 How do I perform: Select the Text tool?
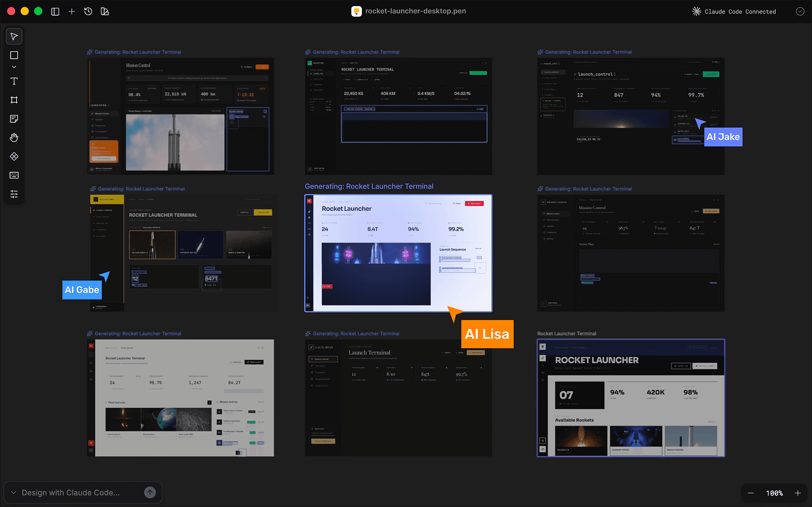click(x=13, y=81)
